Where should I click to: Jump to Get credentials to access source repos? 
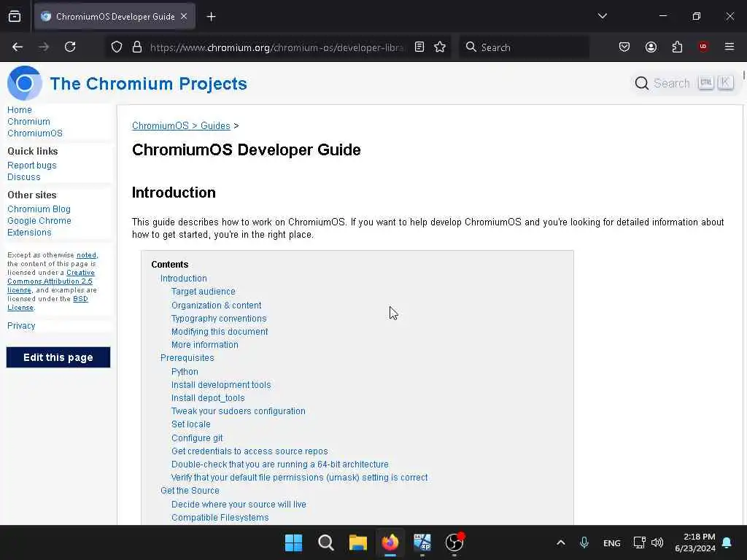click(x=249, y=451)
